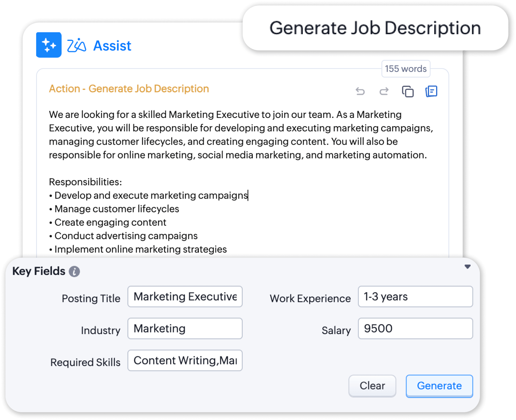Click the Generate button
The width and height of the screenshot is (516, 420).
click(x=439, y=386)
